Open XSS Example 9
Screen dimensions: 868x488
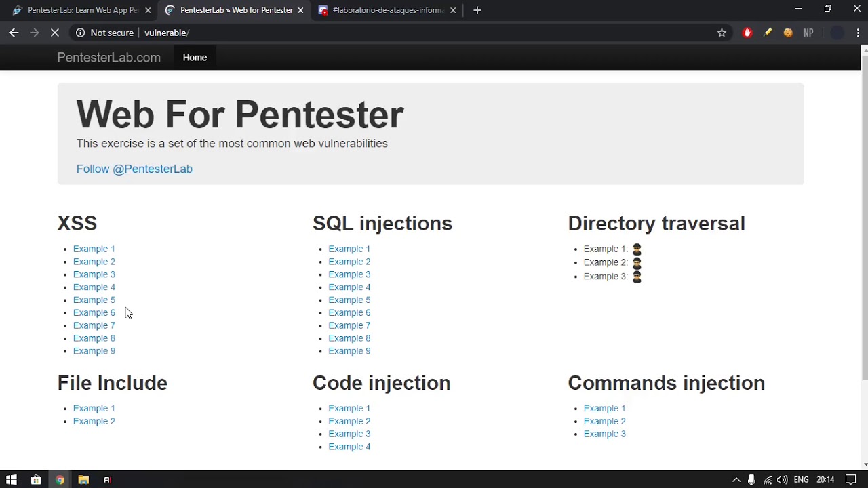click(94, 351)
